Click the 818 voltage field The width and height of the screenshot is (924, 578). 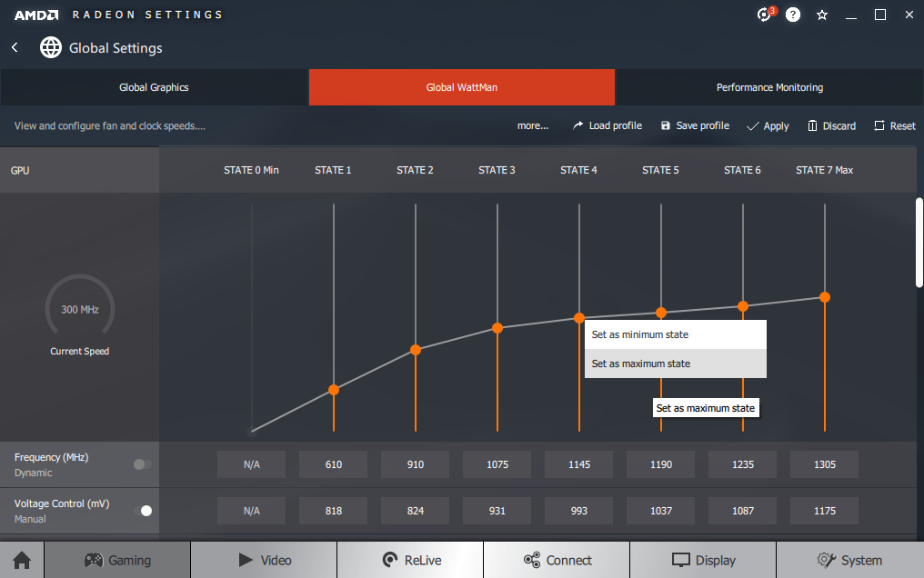[334, 511]
